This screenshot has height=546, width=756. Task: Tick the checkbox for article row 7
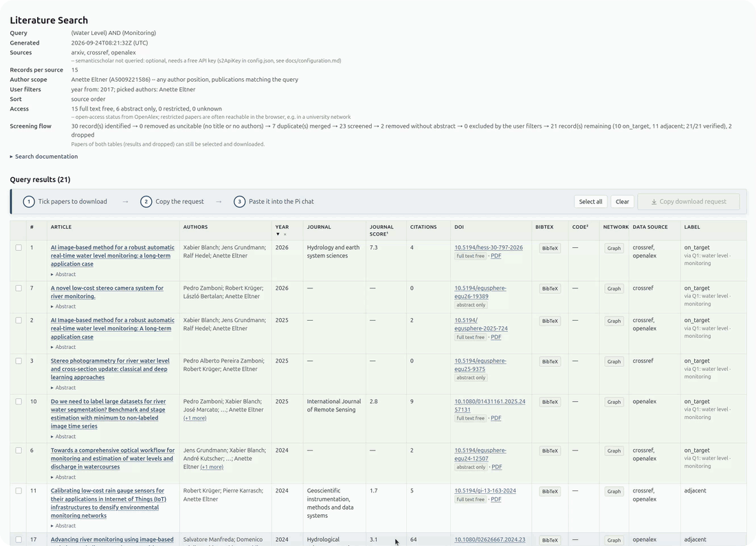19,288
